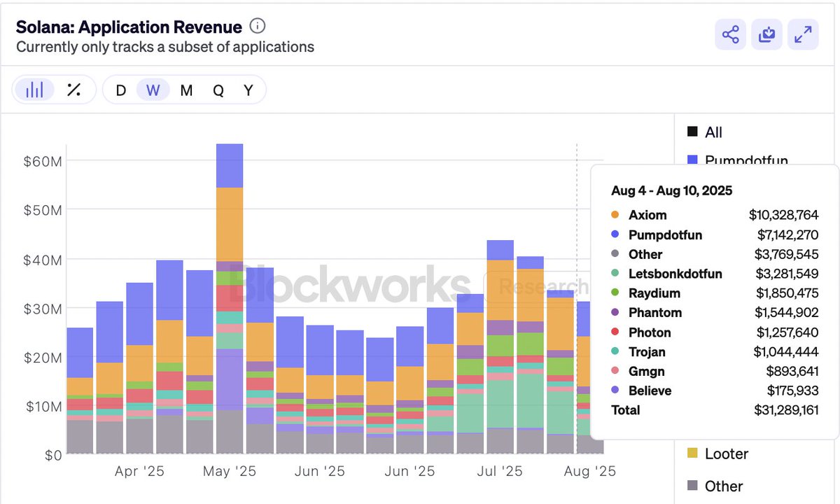Viewport: 840px width, 504px height.
Task: Toggle the Other legend entry
Action: point(715,486)
